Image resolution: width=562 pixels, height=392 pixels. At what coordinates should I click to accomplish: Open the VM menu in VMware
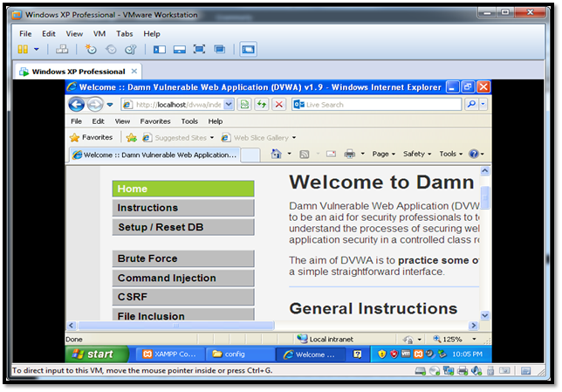(x=99, y=33)
